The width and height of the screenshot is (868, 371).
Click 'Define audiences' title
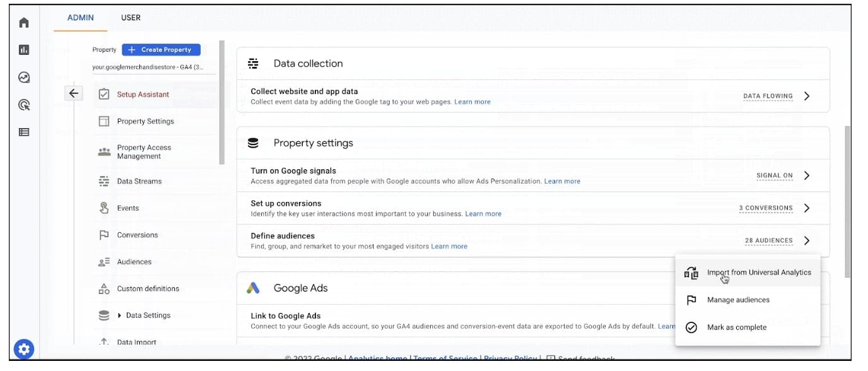[283, 236]
